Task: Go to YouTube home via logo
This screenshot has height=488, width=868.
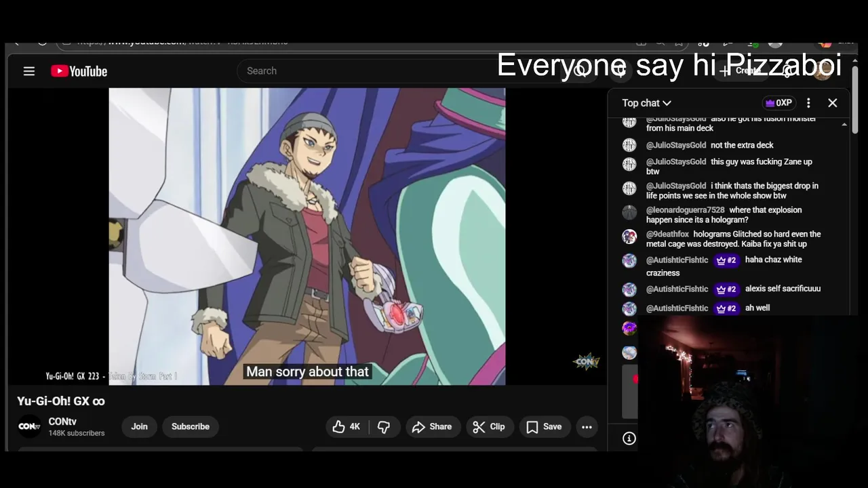Action: pyautogui.click(x=79, y=71)
